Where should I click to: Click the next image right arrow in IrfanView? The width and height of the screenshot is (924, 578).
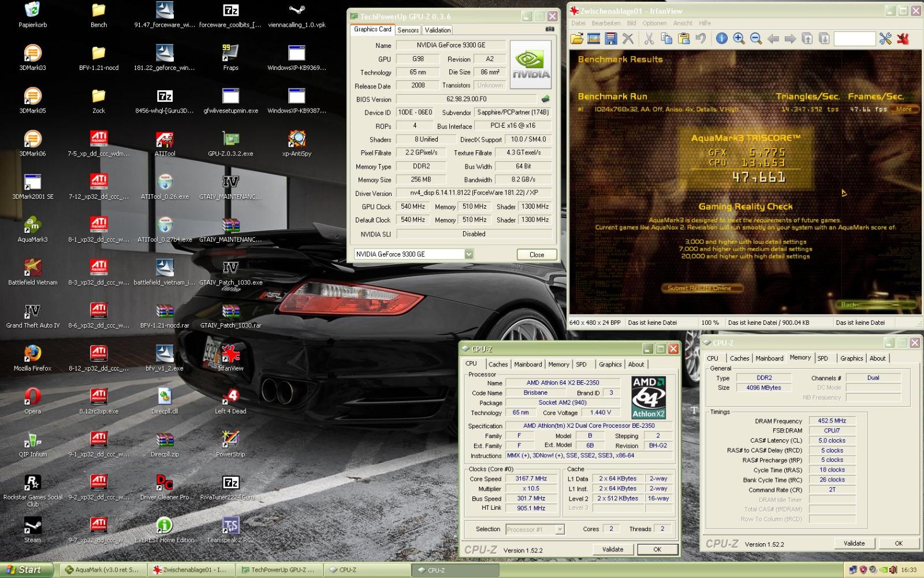coord(790,39)
